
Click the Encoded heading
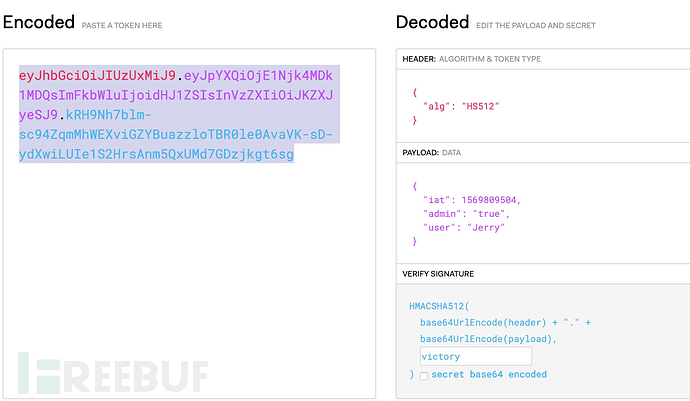click(x=38, y=22)
